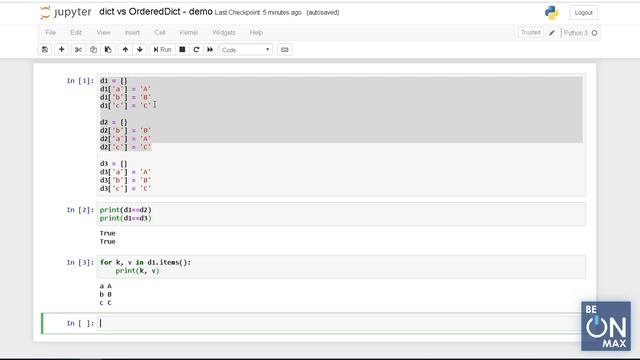
Task: Click the Python 3 kernel name
Action: 576,33
